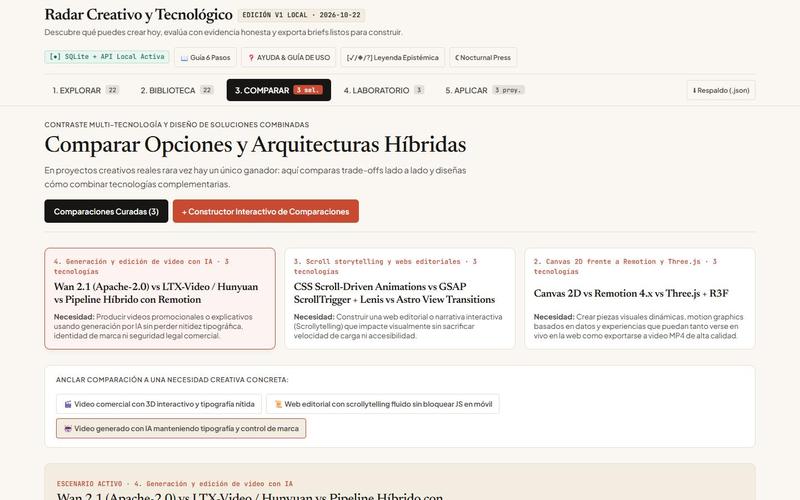This screenshot has height=500, width=800.
Task: Select the Canvas 2D vs Remotion card
Action: coord(640,298)
